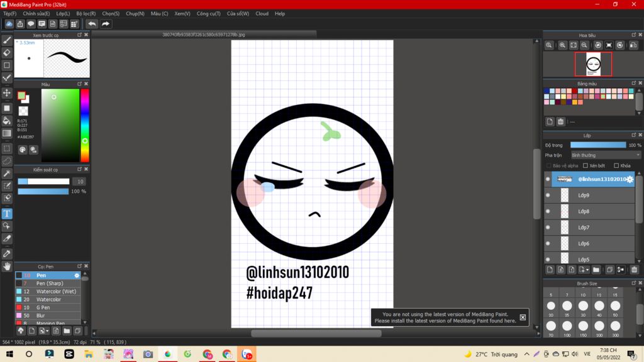Select the Bucket fill tool
Image resolution: width=644 pixels, height=362 pixels.
(x=7, y=120)
